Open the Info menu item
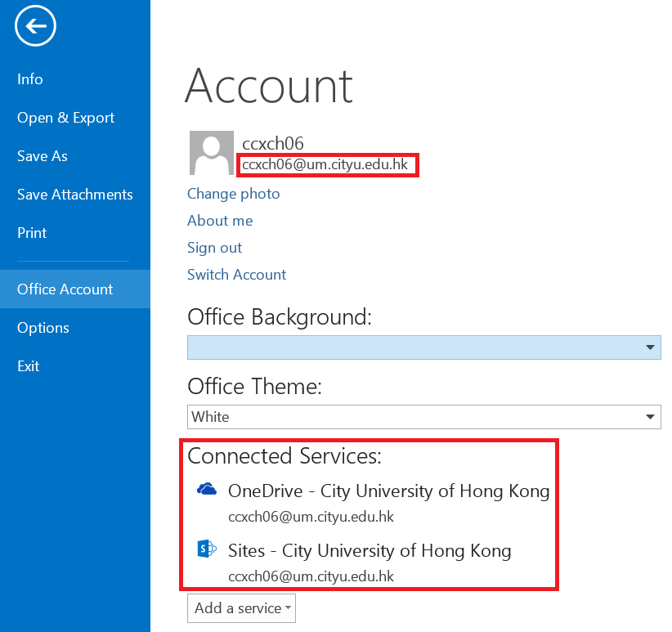 30,79
